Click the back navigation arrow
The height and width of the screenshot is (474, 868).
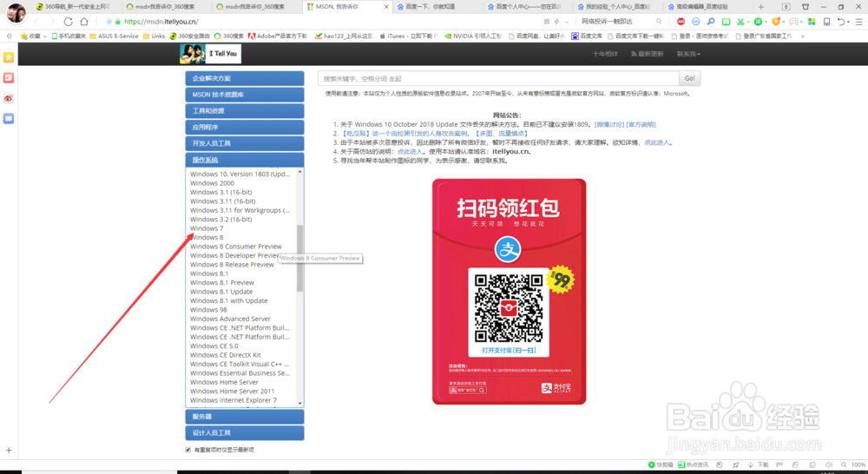36,22
